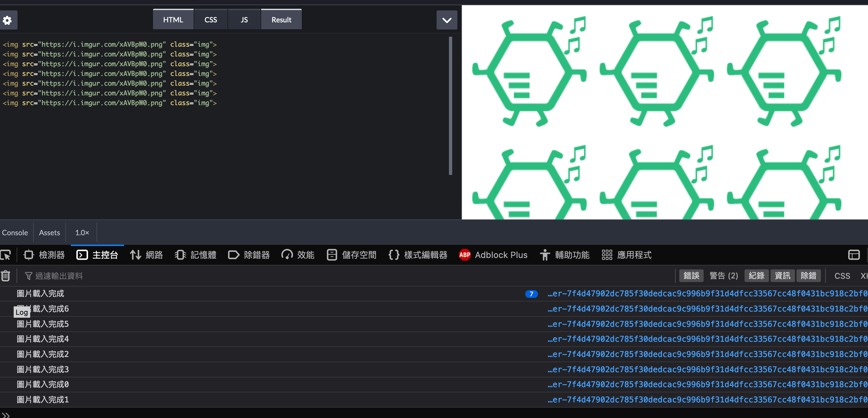Switch to the CSS editor tab
The height and width of the screenshot is (418, 868).
pos(211,20)
